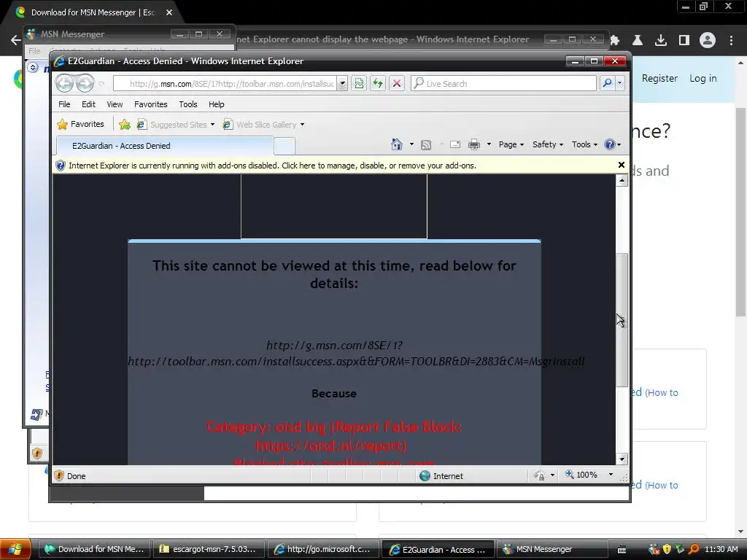The width and height of the screenshot is (747, 560).
Task: Open the command bar Tools dropdown
Action: 584,144
